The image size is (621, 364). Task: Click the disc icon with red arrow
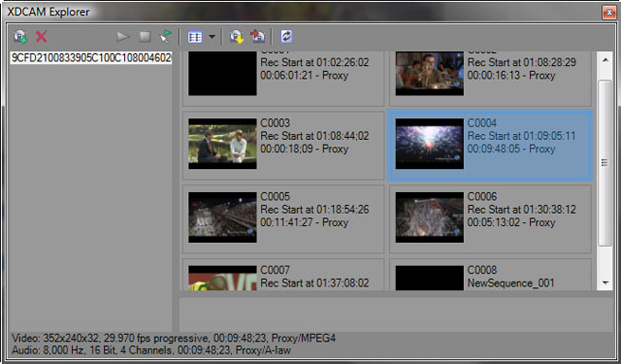tap(257, 37)
